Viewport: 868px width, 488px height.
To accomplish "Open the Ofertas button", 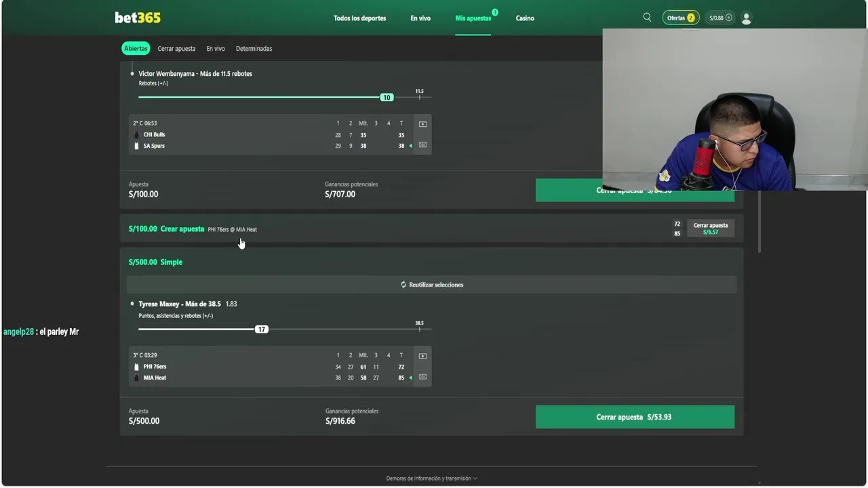I will point(680,18).
